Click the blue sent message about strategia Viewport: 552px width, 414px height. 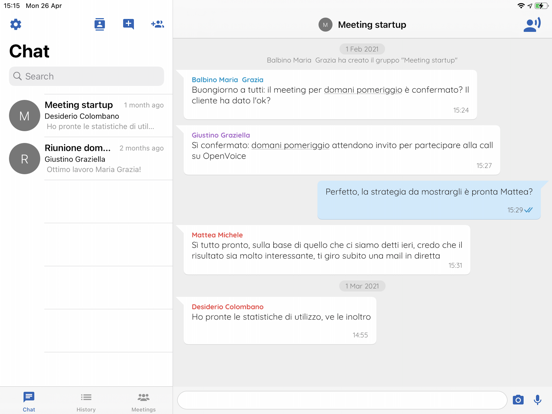429,200
